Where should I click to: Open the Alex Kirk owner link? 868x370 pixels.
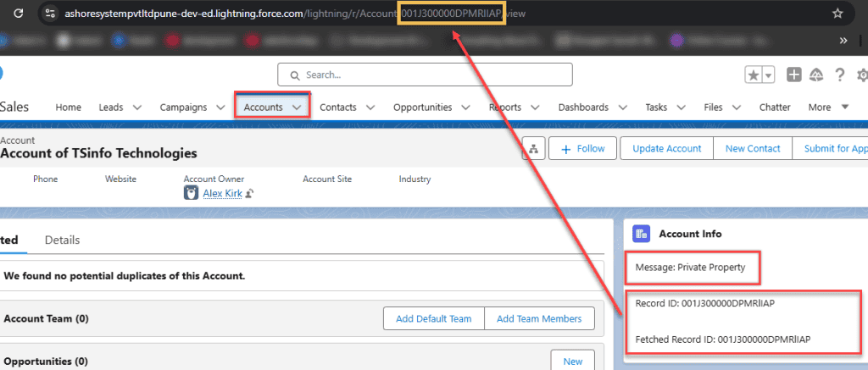click(223, 194)
